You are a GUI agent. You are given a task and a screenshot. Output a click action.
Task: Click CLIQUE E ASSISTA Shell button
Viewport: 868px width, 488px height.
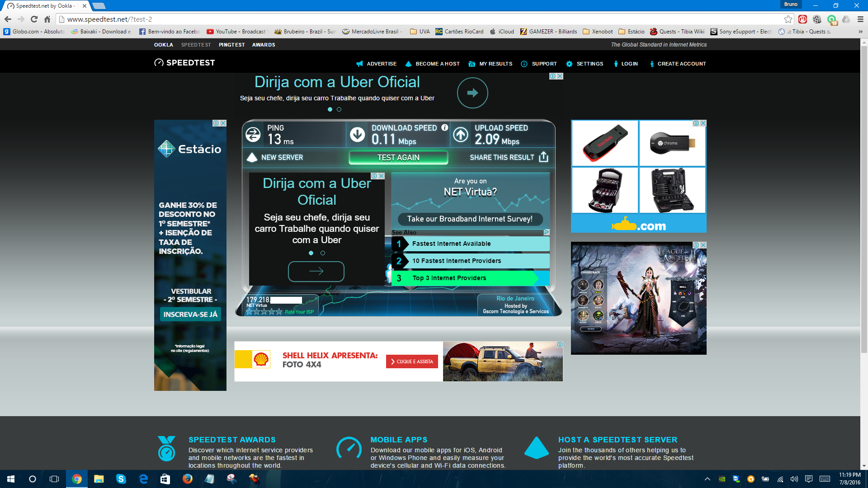[x=412, y=361]
